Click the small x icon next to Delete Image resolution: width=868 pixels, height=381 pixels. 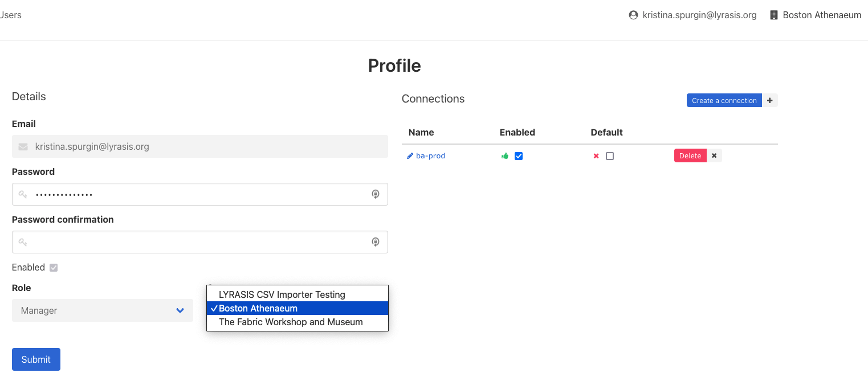click(x=714, y=155)
